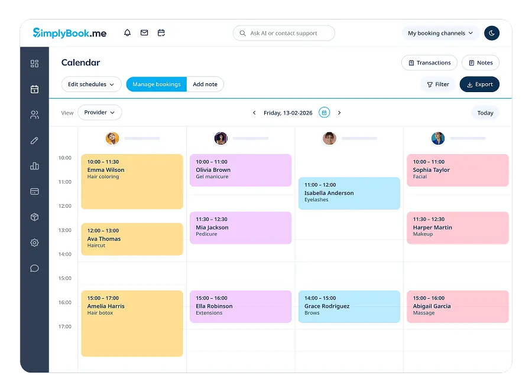Screen dimensions: 532x392
Task: Open the Edit schedules dropdown
Action: point(91,84)
